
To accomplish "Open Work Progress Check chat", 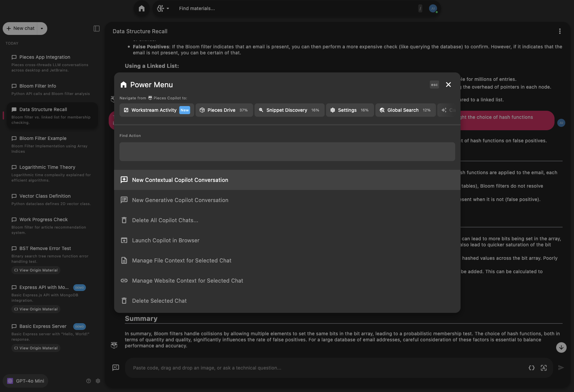I will [x=52, y=226].
